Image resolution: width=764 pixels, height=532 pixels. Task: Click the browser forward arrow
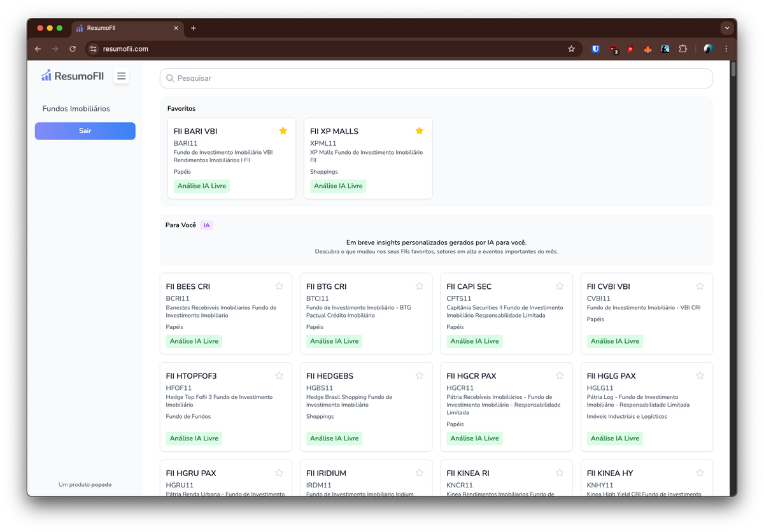pyautogui.click(x=55, y=49)
